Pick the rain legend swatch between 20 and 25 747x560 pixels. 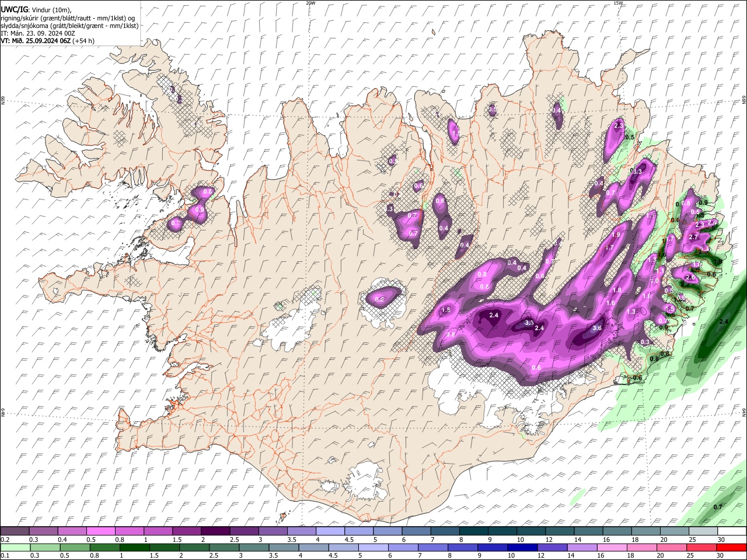[671, 548]
